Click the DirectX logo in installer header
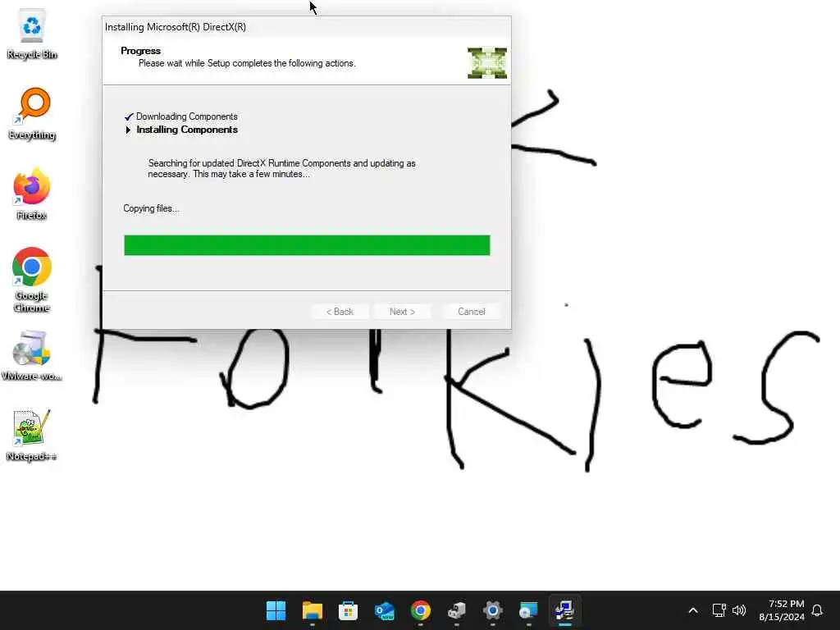 point(487,62)
